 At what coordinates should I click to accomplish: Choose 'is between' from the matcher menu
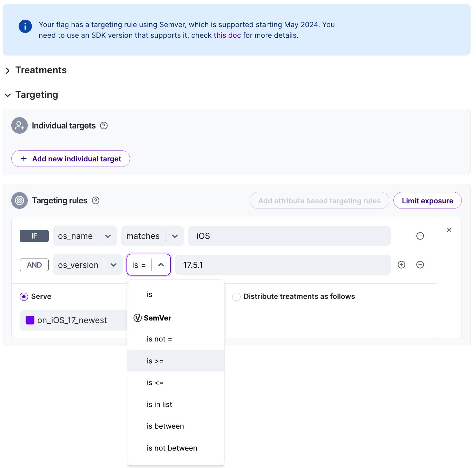pyautogui.click(x=176, y=426)
